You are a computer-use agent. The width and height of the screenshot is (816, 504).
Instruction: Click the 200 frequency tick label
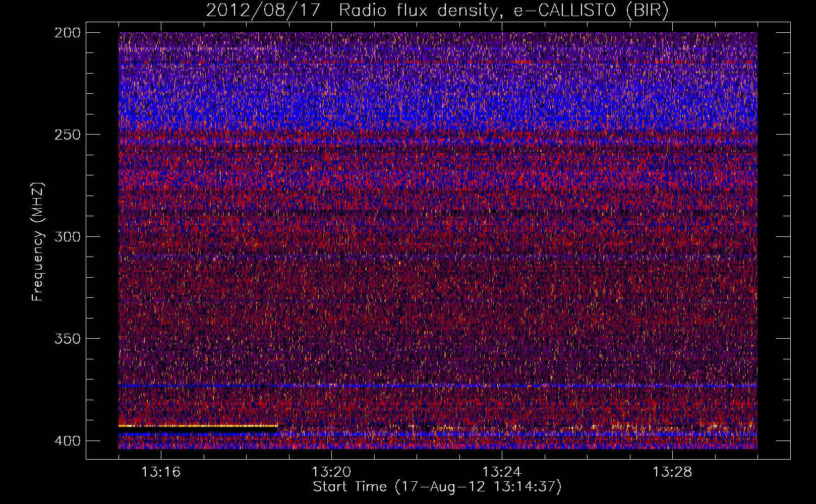pyautogui.click(x=67, y=33)
